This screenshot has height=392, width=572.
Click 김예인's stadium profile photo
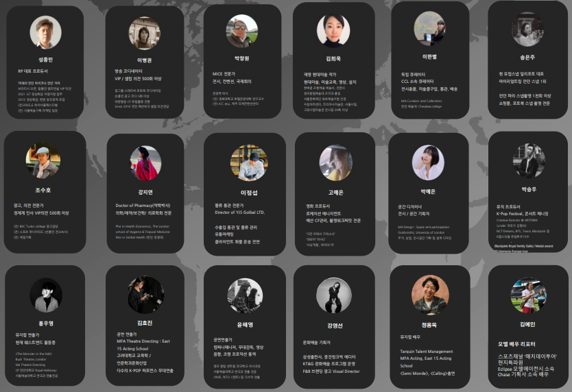(529, 295)
